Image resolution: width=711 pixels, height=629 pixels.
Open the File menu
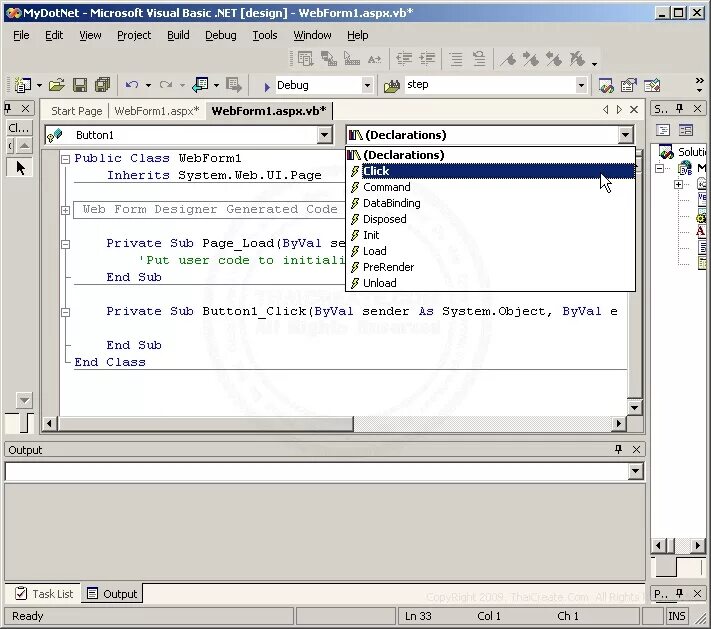(x=21, y=35)
